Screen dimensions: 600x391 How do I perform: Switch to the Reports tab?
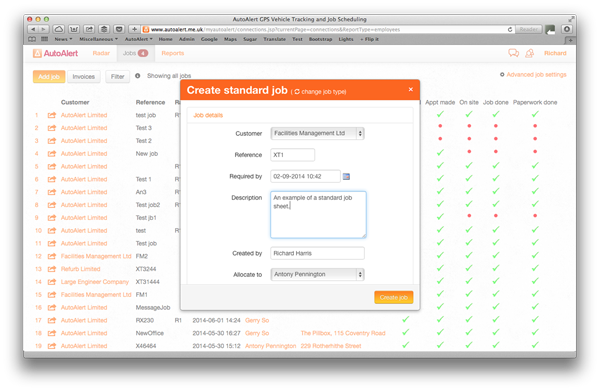(x=173, y=53)
